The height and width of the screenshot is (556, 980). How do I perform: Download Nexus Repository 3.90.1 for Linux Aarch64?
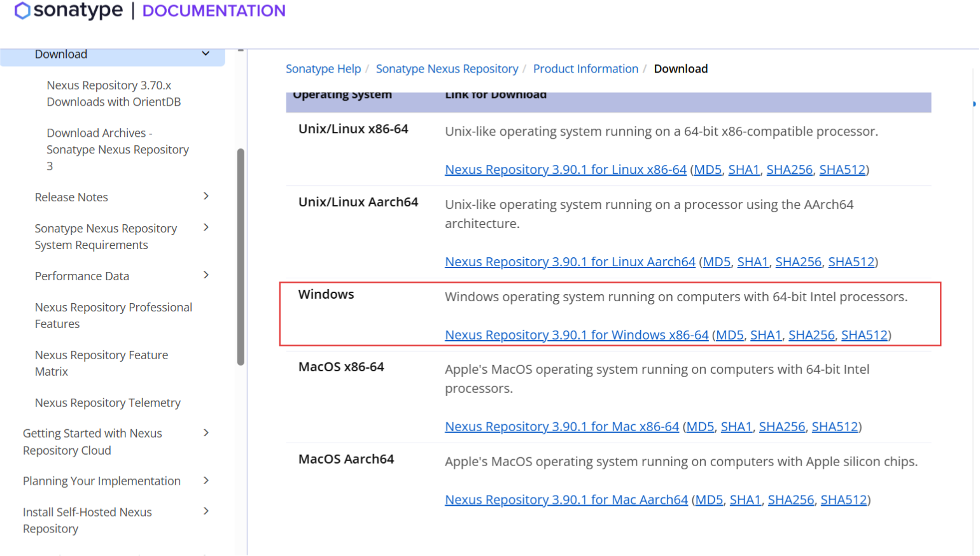click(570, 262)
